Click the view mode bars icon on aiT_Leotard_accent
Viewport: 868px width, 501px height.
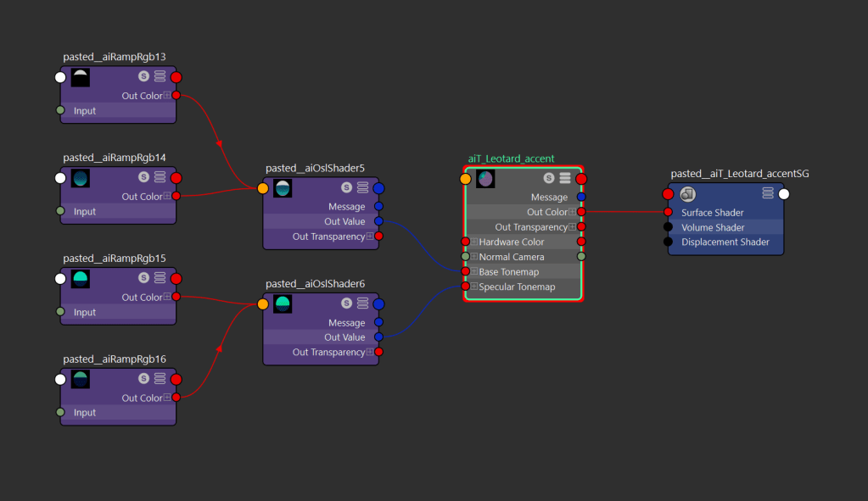point(565,178)
